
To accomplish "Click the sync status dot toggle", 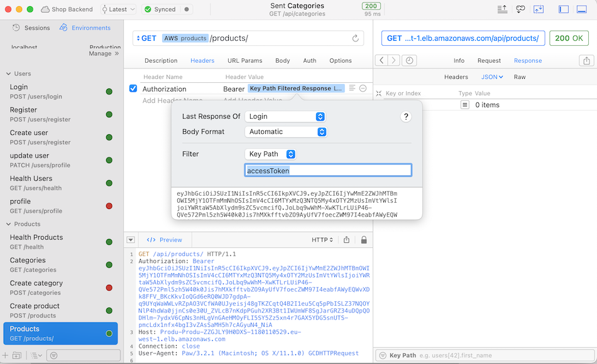I will (187, 9).
